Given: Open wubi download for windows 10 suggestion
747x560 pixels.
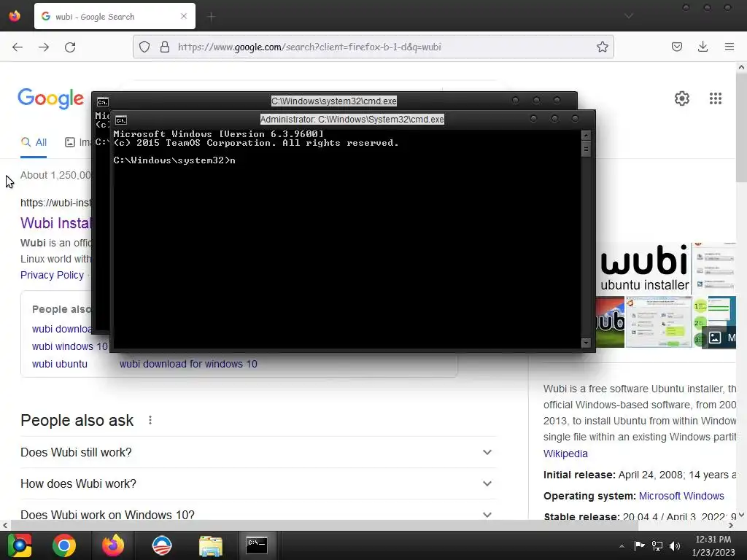Looking at the screenshot, I should [x=188, y=364].
